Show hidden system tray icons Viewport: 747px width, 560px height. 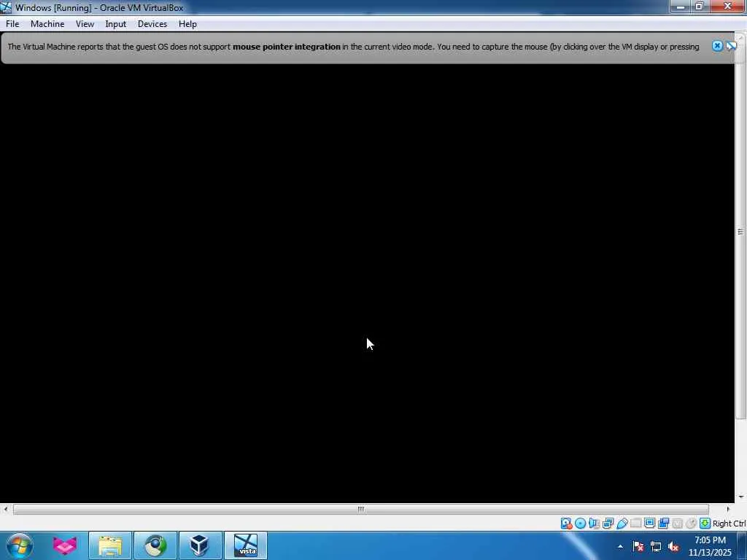620,546
